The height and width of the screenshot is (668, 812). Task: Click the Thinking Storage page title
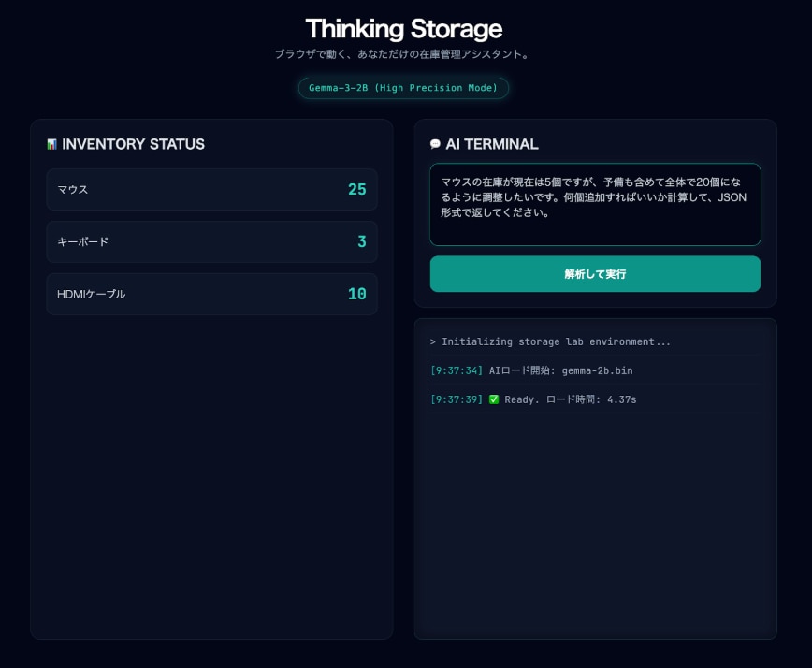click(x=403, y=28)
